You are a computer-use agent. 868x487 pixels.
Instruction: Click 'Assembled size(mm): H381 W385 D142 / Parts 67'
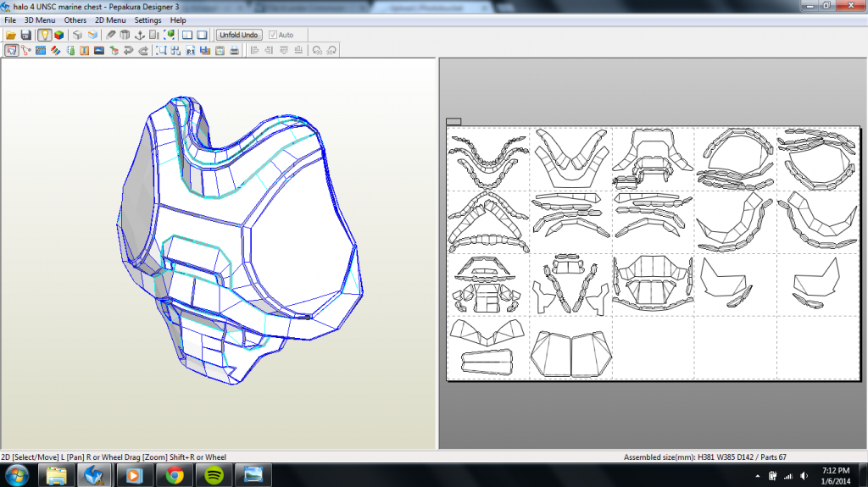(704, 457)
